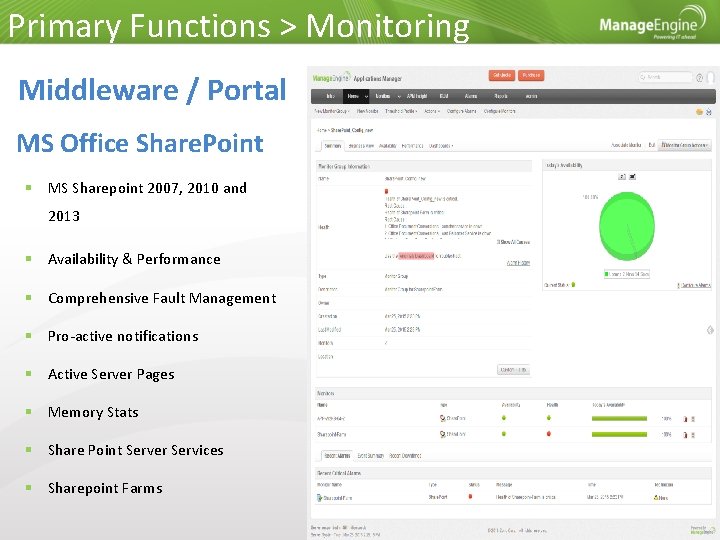
Task: Click the search magnifier icon
Action: [x=643, y=77]
